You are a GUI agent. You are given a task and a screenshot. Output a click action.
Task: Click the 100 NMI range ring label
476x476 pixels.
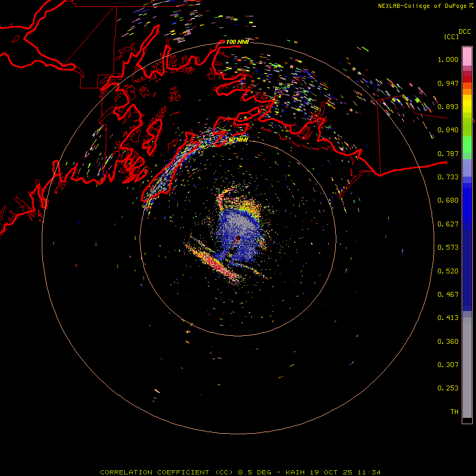click(x=237, y=42)
